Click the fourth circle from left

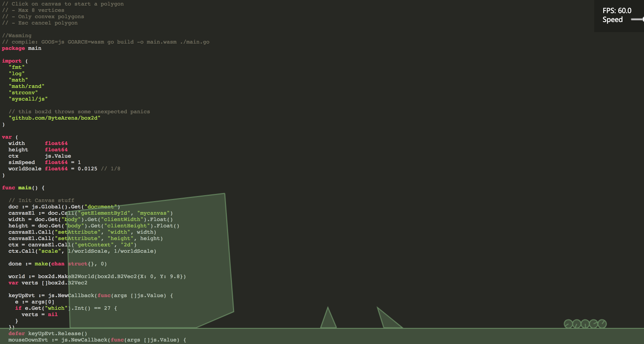[x=594, y=324]
